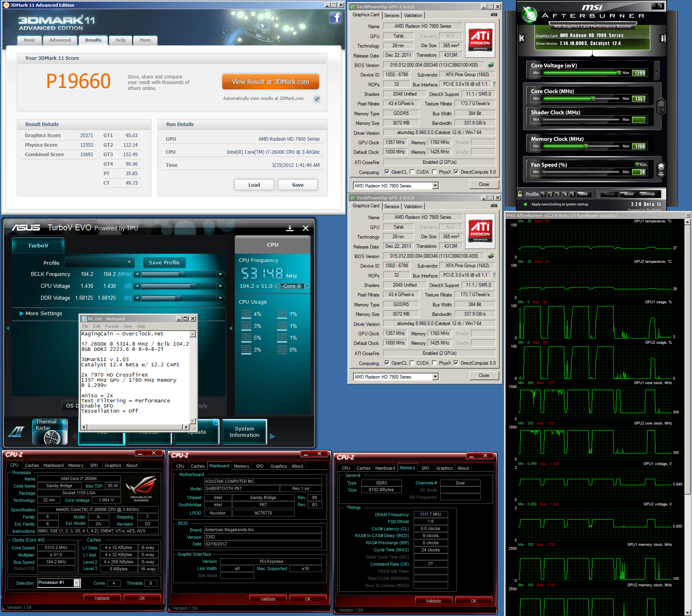Click the ROG logo in CPU-Z CPU window
The image size is (692, 616).
(141, 489)
